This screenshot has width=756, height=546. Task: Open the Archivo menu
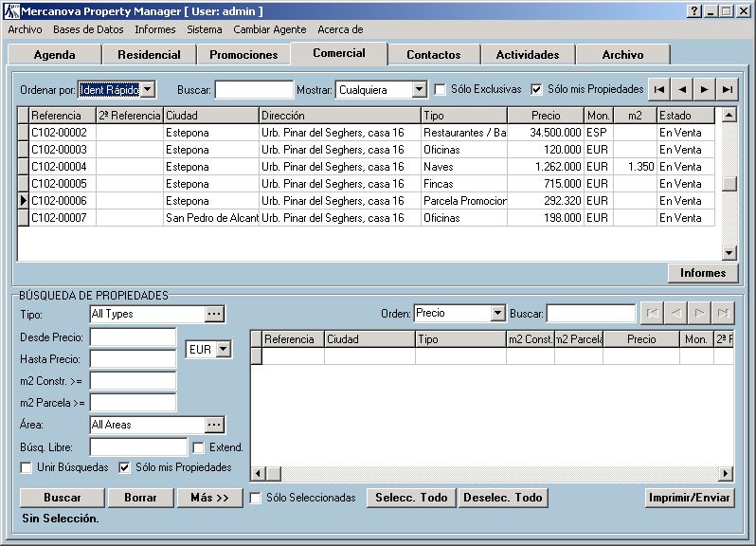(x=25, y=29)
